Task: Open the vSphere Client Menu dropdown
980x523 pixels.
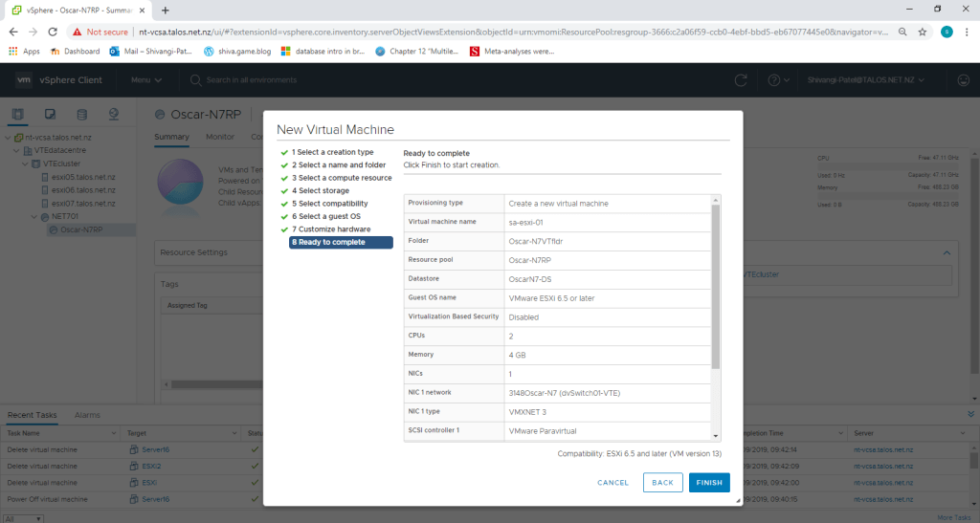Action: point(144,80)
